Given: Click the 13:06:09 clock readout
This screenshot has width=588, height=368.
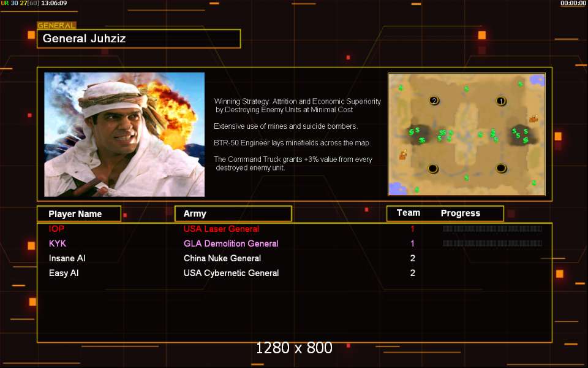Looking at the screenshot, I should 54,3.
